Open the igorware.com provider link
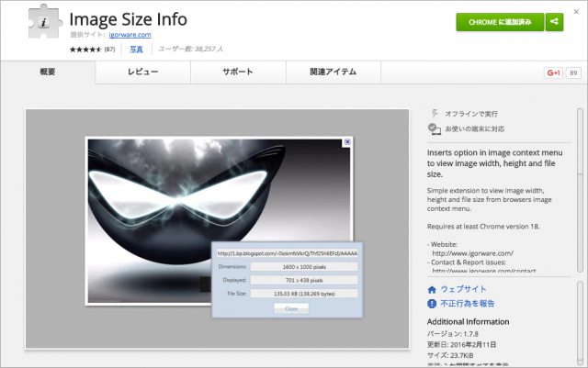The height and width of the screenshot is (368, 588). [x=128, y=34]
